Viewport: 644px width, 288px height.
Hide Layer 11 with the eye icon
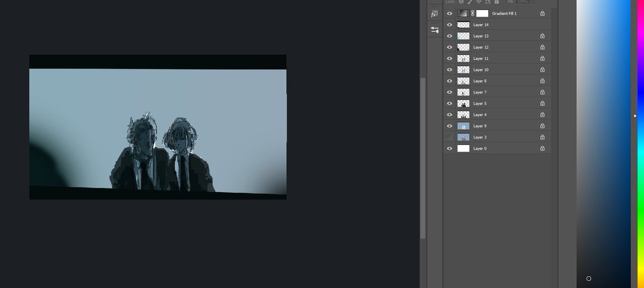(x=450, y=59)
